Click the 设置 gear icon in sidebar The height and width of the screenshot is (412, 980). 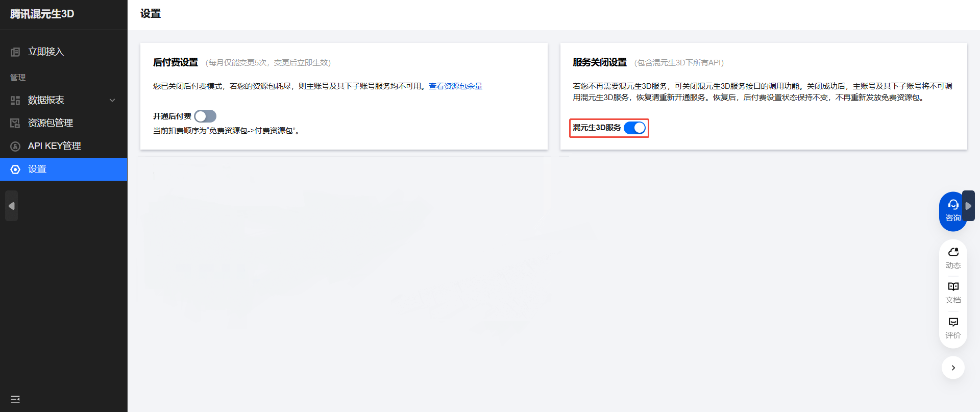click(15, 169)
